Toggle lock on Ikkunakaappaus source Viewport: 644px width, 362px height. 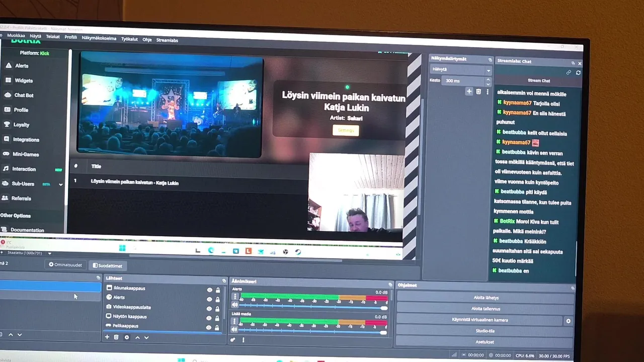click(x=218, y=290)
